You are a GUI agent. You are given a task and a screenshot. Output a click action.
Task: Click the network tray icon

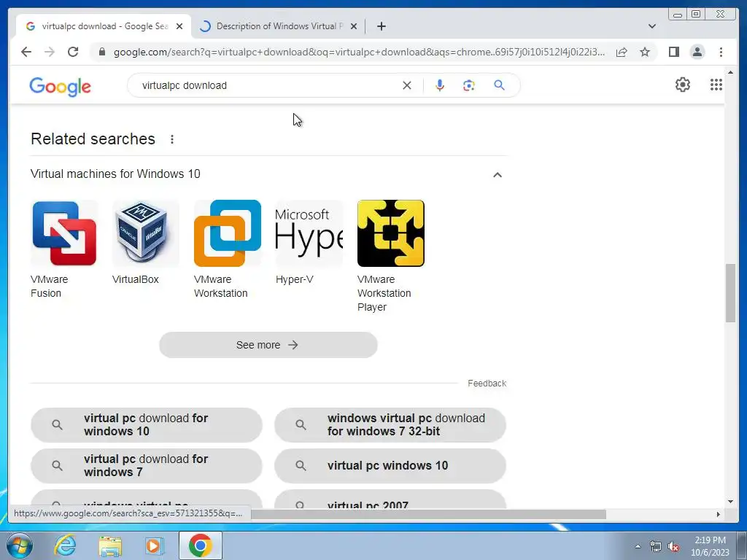pyautogui.click(x=656, y=546)
